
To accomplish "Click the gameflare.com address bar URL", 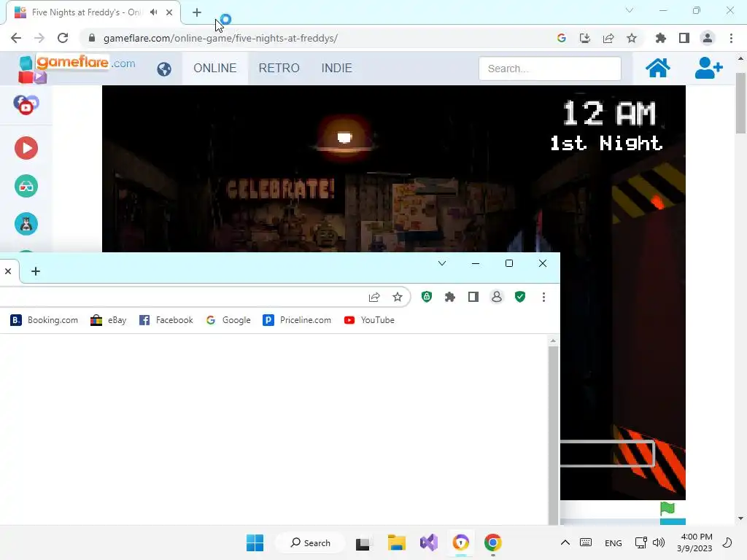I will click(x=220, y=38).
